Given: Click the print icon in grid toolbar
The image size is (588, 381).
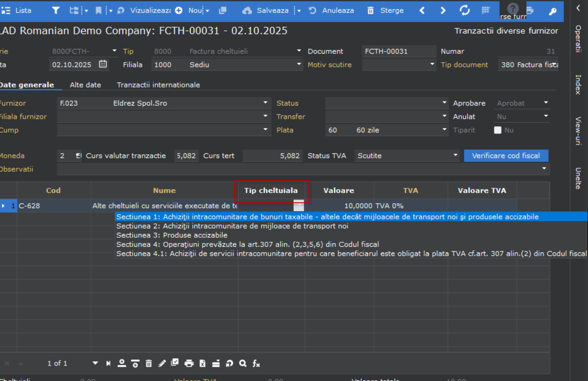Looking at the screenshot, I should (x=189, y=363).
